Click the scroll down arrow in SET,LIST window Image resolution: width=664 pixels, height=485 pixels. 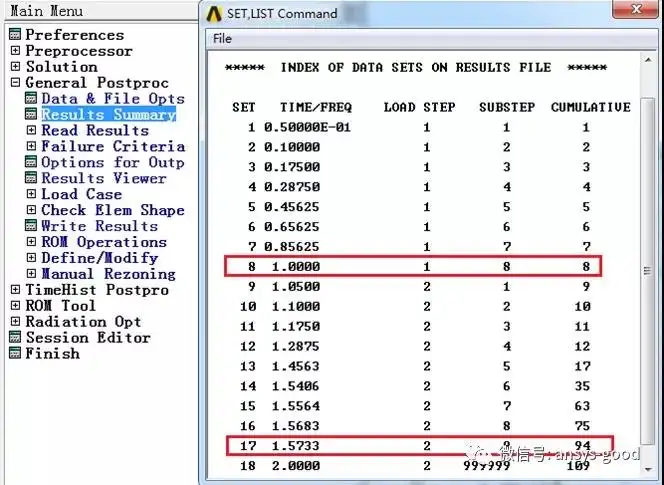(648, 469)
